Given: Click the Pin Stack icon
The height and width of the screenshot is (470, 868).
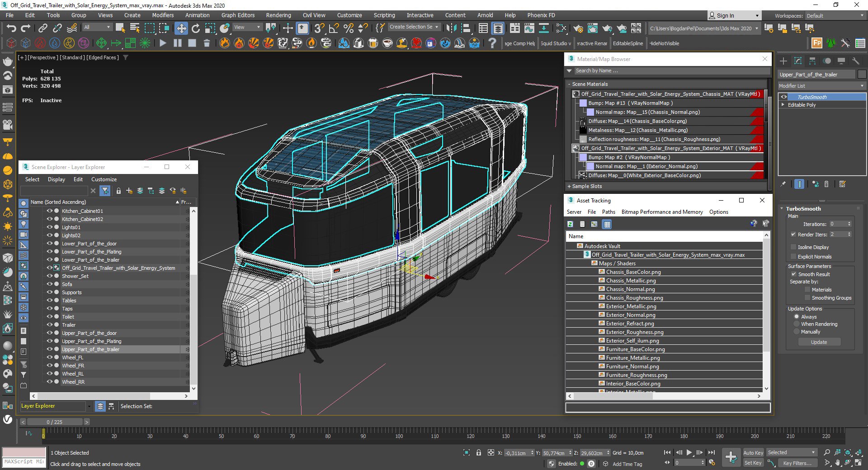Looking at the screenshot, I should point(783,184).
